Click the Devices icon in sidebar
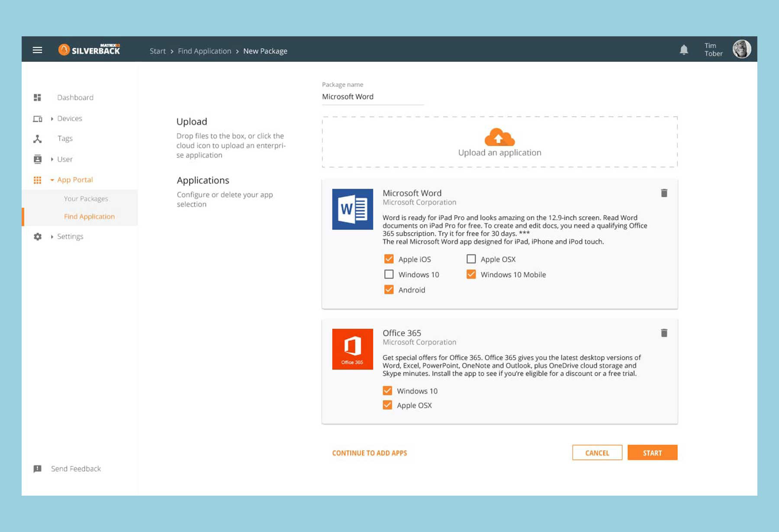The image size is (779, 532). point(38,119)
